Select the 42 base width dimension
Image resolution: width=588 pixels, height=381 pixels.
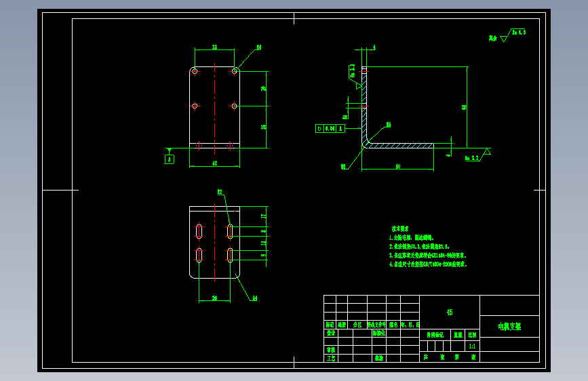pos(215,163)
